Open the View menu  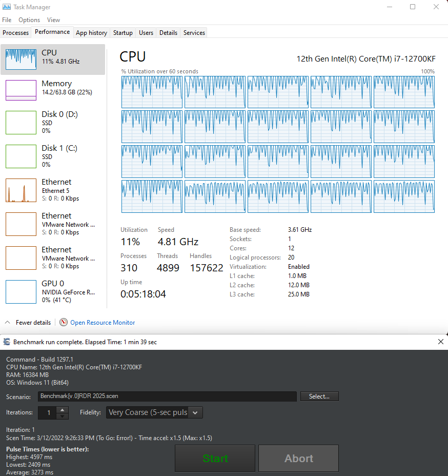tap(53, 20)
